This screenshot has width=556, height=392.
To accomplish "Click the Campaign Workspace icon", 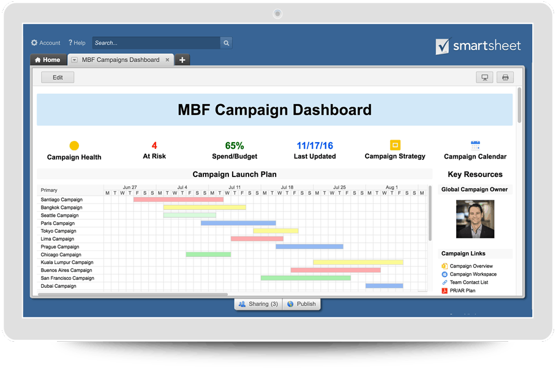I will [x=445, y=274].
